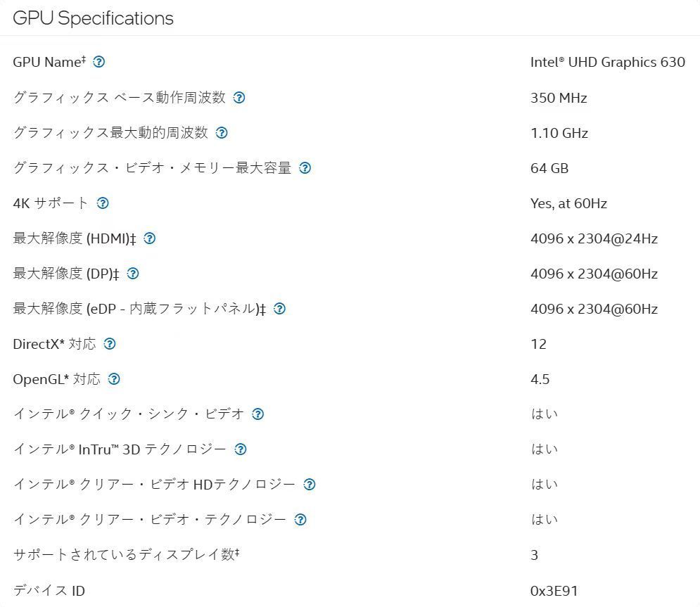Open help for 最大解像度 (HDMI)
Screen dimensions: 700x607
pos(149,238)
